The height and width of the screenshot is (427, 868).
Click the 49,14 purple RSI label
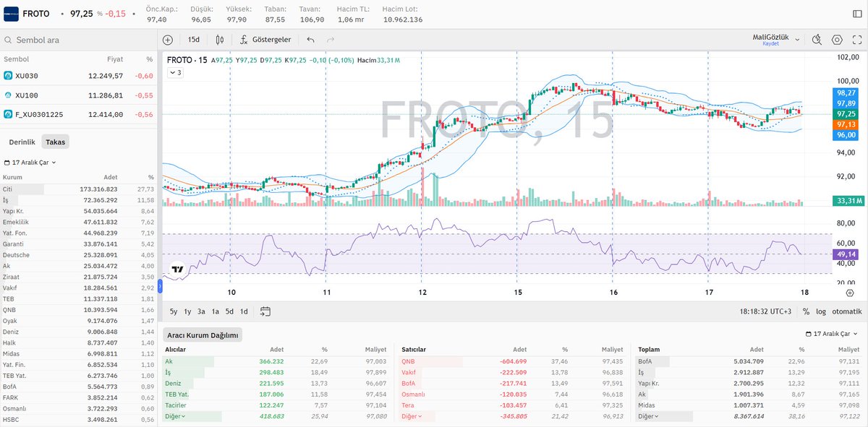pos(846,254)
